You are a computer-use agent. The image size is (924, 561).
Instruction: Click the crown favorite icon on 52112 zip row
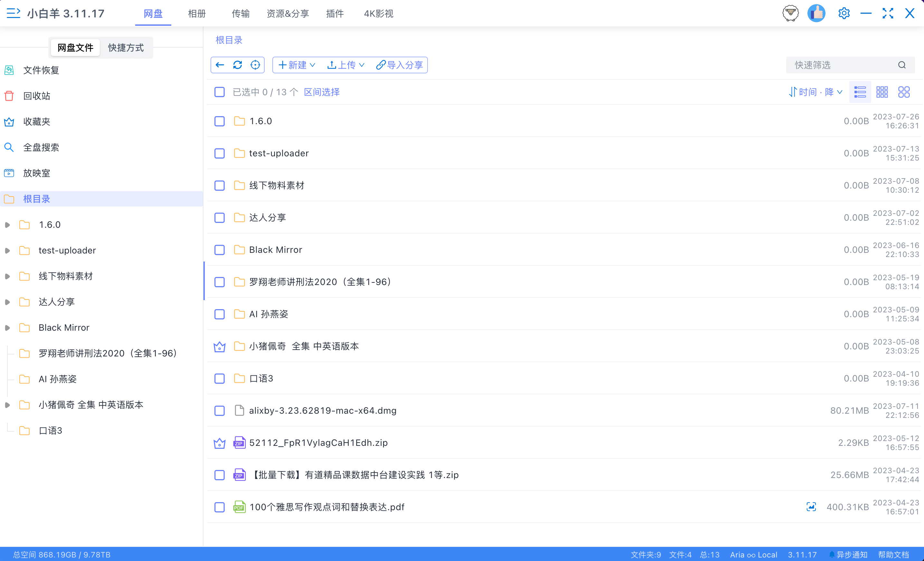219,443
